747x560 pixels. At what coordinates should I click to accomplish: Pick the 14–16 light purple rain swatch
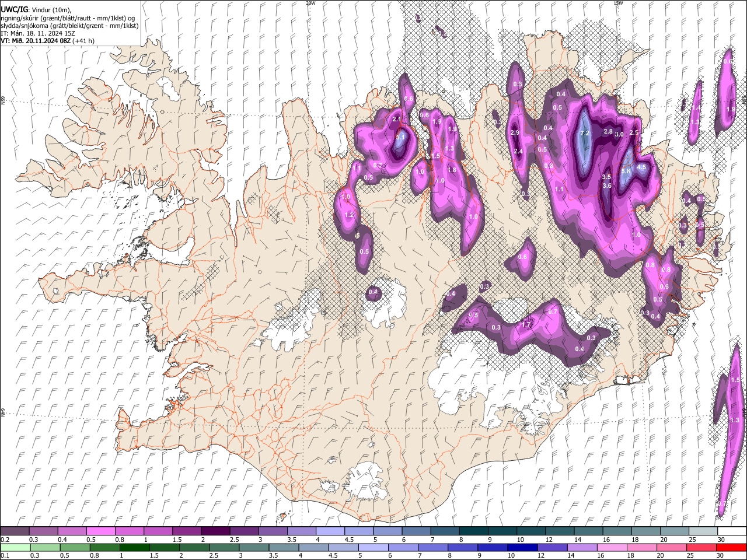point(582,547)
